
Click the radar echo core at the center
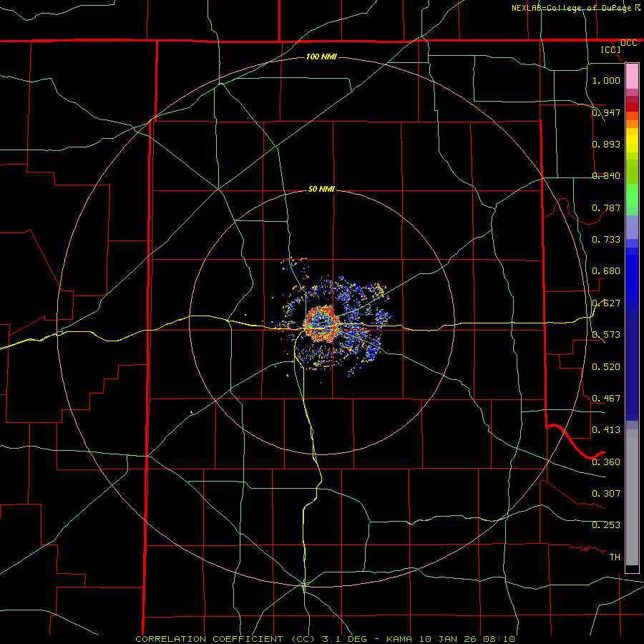tap(323, 324)
